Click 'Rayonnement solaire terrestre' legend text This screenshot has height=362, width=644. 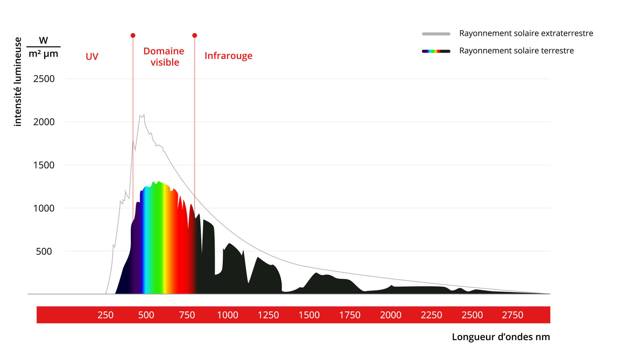517,51
